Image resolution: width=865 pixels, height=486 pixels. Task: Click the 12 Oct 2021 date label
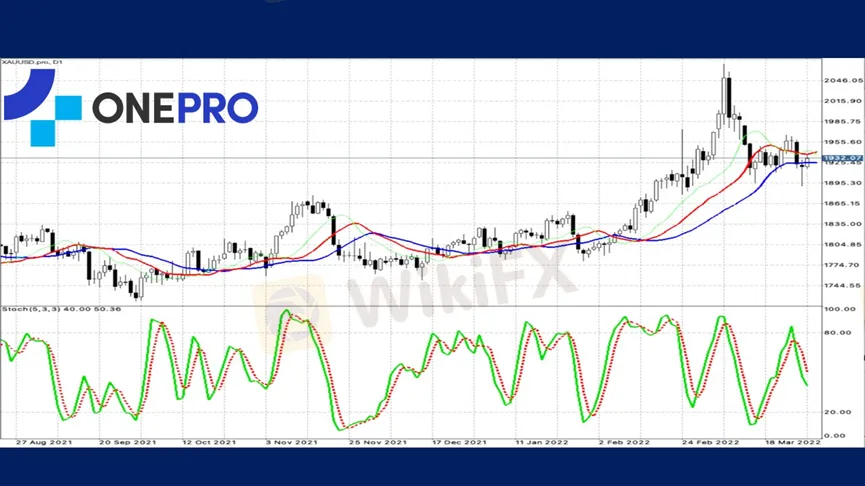tap(209, 442)
